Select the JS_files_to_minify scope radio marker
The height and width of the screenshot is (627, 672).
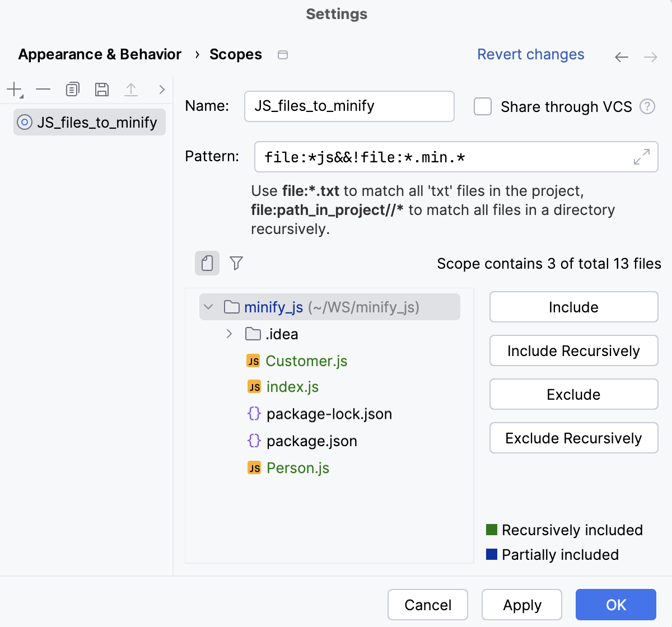tap(24, 122)
